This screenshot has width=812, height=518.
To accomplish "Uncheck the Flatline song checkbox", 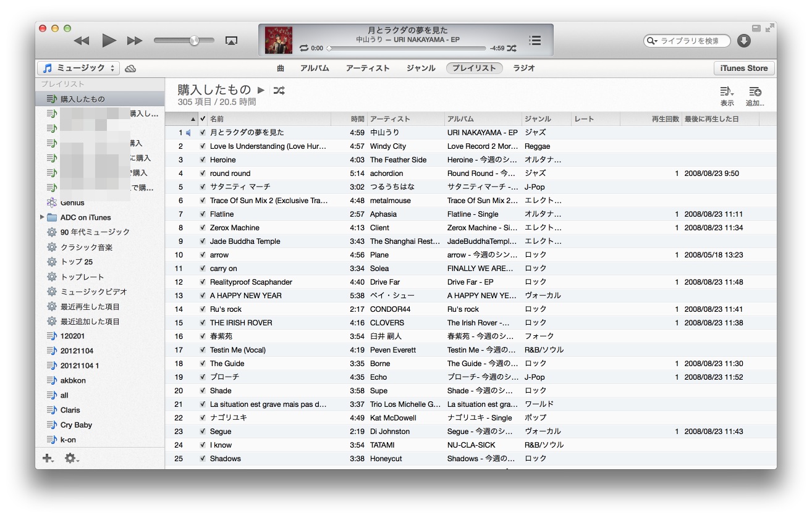I will pos(203,214).
